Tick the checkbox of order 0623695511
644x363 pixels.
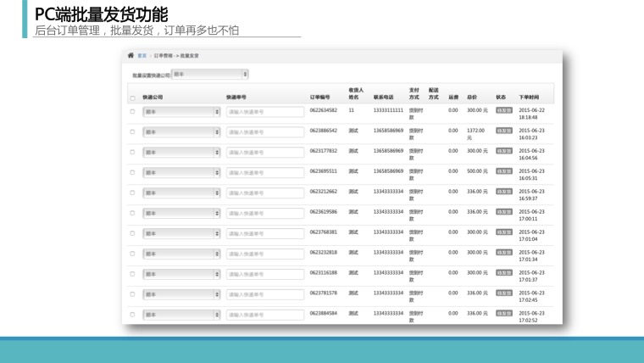132,172
